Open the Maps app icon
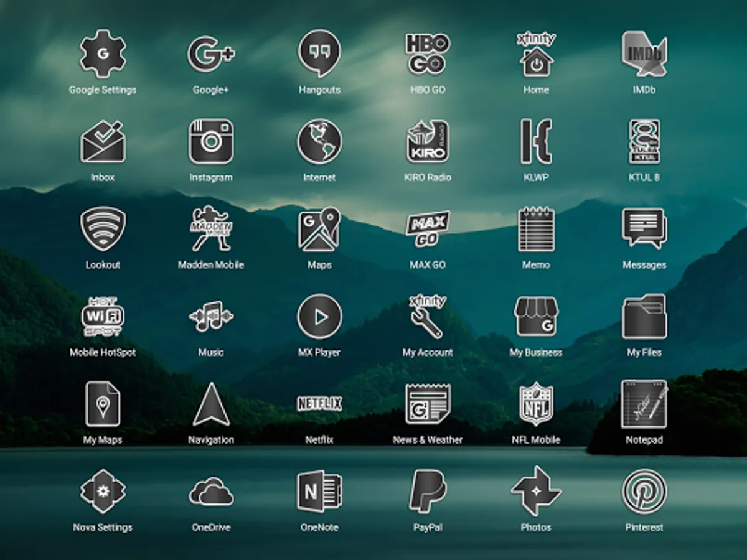 (319, 229)
